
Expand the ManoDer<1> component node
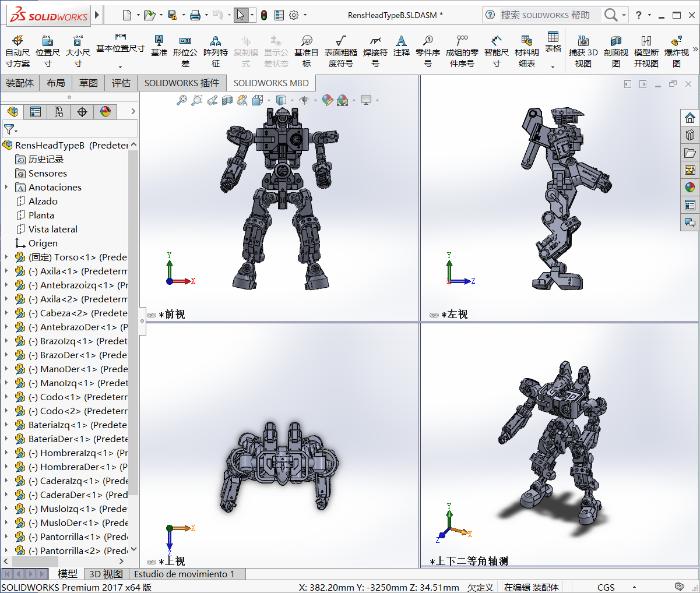(x=6, y=369)
